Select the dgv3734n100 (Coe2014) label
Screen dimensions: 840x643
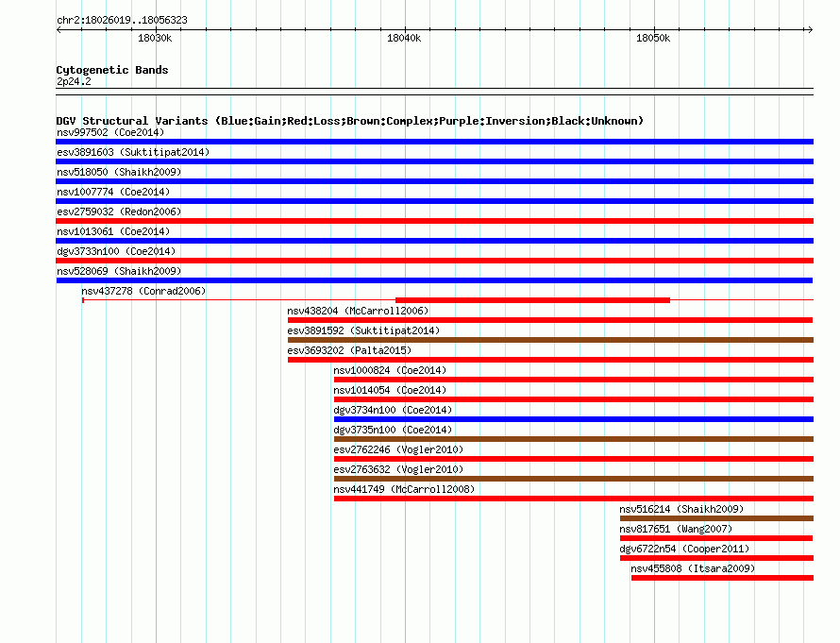click(393, 410)
